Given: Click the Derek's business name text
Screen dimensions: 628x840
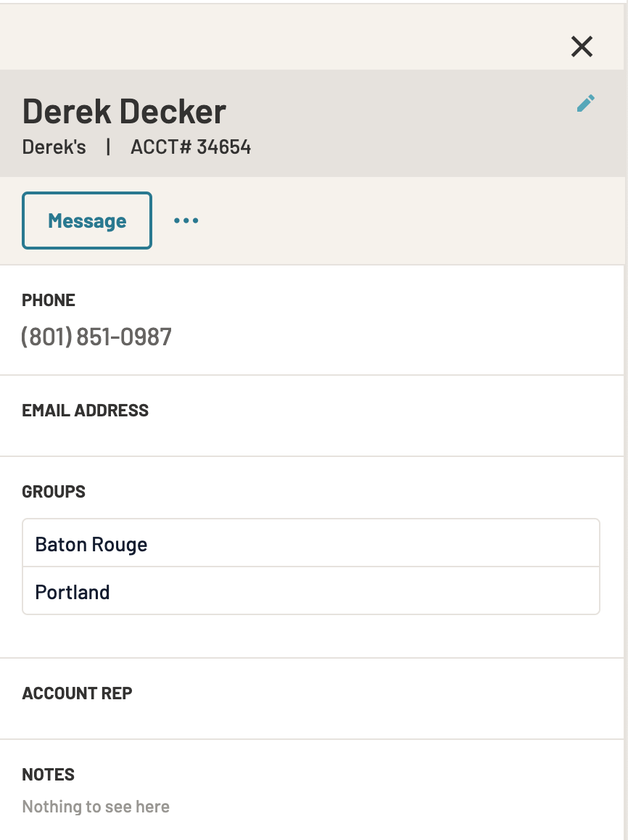Looking at the screenshot, I should tap(54, 147).
